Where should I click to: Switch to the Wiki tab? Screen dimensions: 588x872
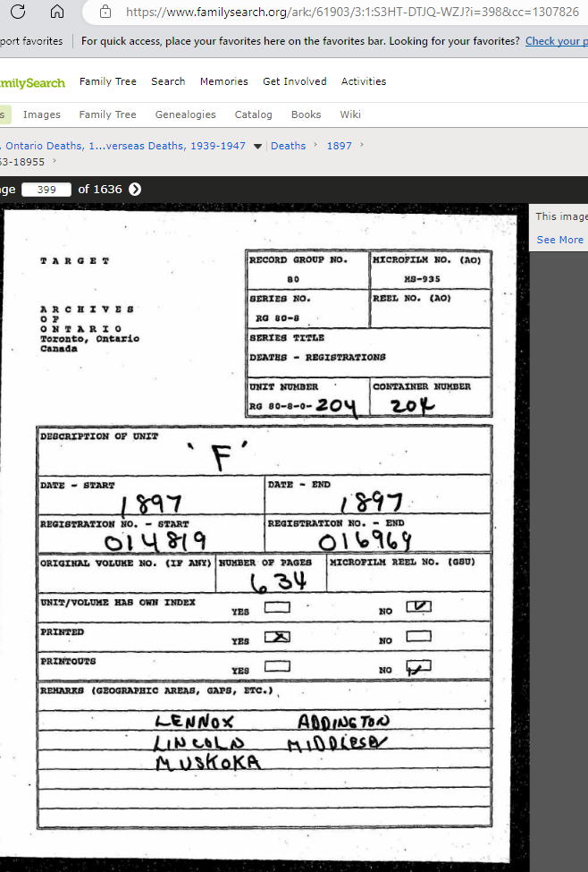[x=350, y=114]
